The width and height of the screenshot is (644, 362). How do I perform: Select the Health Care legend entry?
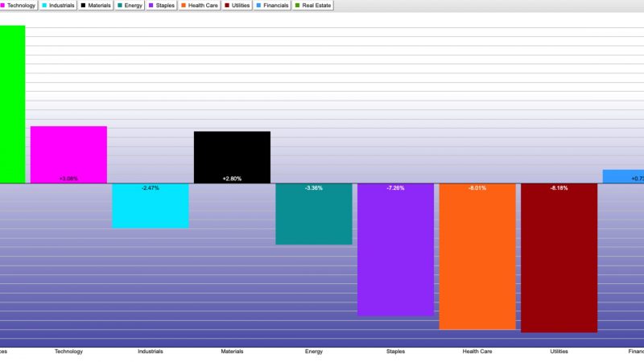(200, 6)
